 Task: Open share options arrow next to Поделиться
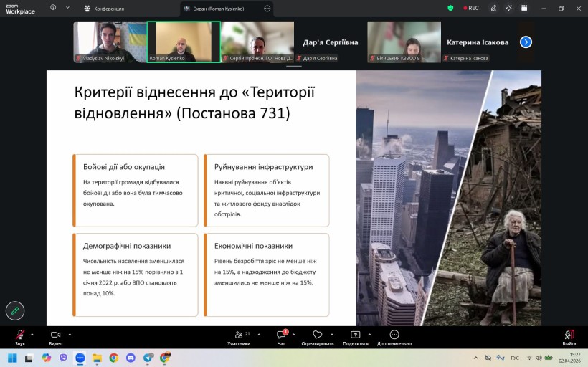coord(369,335)
